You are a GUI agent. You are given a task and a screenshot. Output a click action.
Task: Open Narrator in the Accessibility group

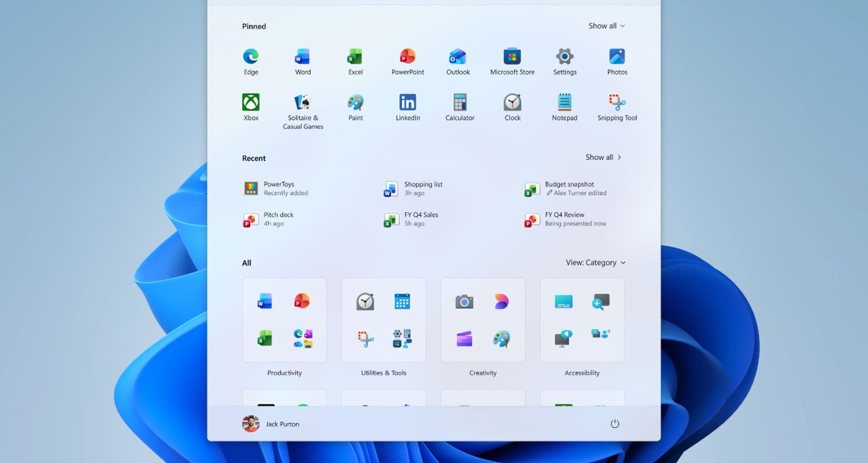(563, 339)
